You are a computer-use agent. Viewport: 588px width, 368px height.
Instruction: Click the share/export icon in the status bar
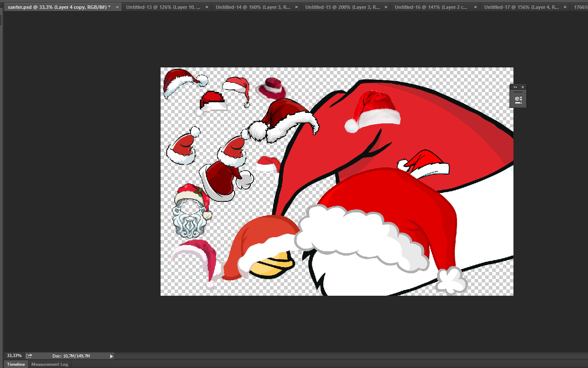point(29,356)
